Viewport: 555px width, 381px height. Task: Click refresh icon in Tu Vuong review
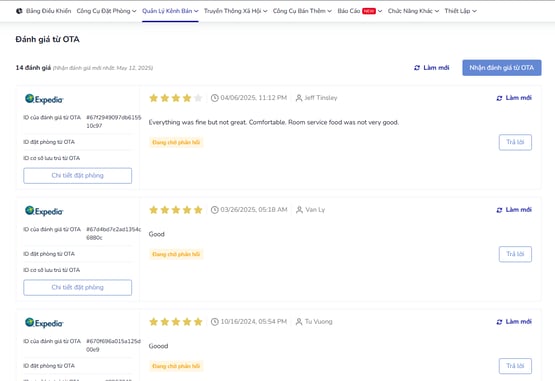(499, 322)
